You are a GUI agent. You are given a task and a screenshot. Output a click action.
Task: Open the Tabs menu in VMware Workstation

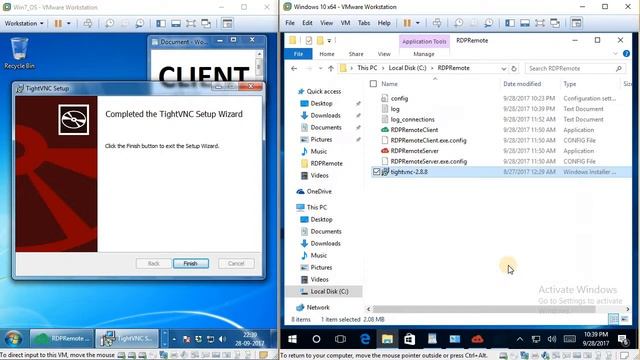[364, 23]
